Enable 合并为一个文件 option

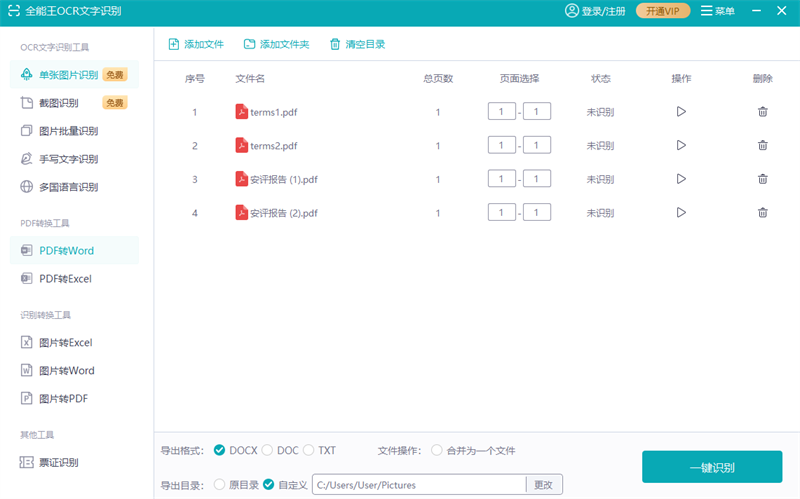(437, 450)
